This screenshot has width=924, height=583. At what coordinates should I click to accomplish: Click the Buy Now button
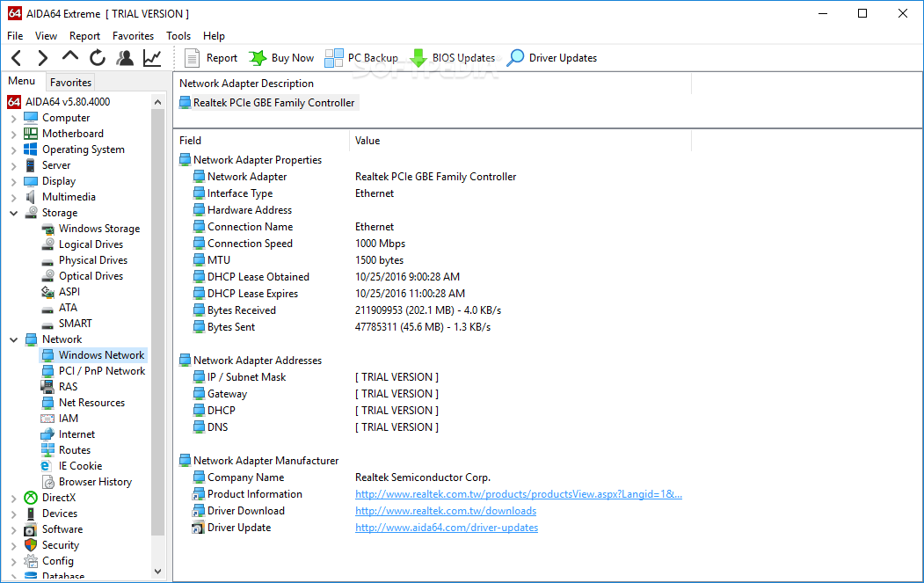(x=281, y=58)
